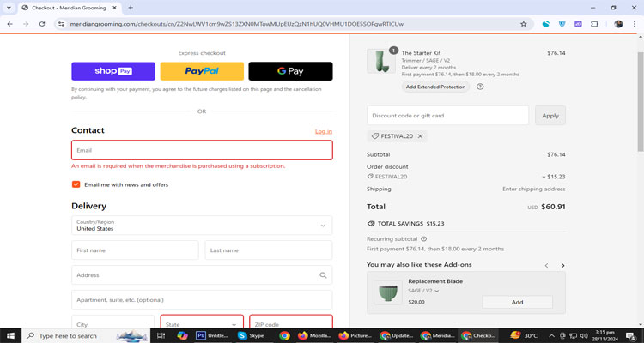Click the Starter Kit product thumbnail
This screenshot has height=343, width=644.
click(381, 62)
